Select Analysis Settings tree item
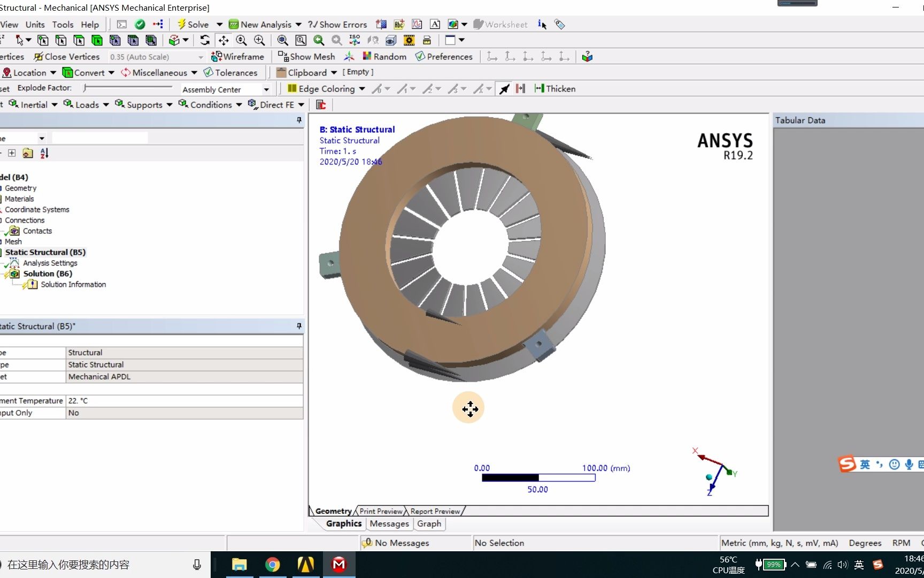 coord(50,263)
